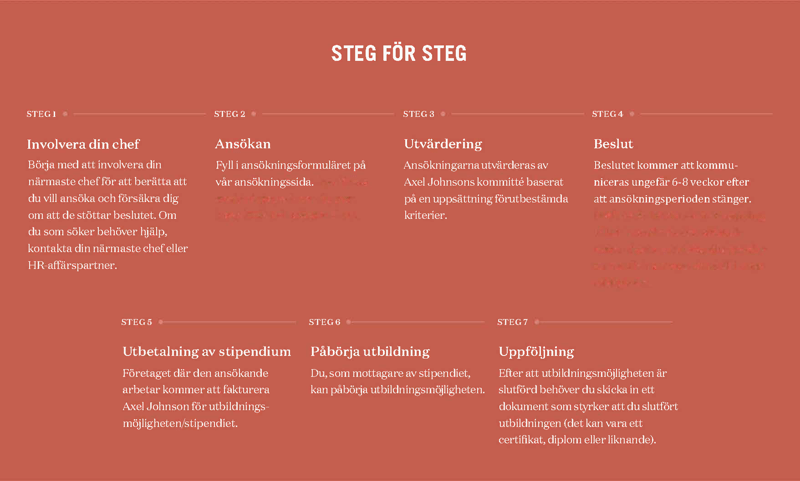Image resolution: width=800 pixels, height=481 pixels.
Task: Click the blurred link text under Ansökan
Action: (x=291, y=199)
